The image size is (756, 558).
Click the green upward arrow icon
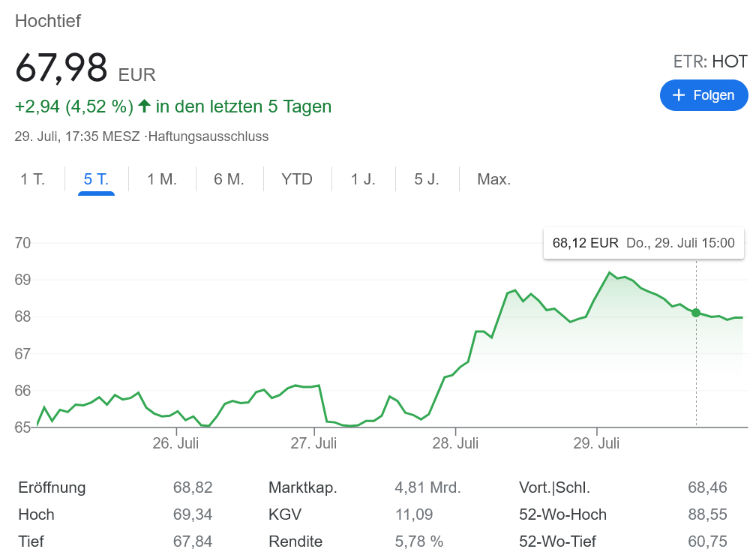pos(145,106)
